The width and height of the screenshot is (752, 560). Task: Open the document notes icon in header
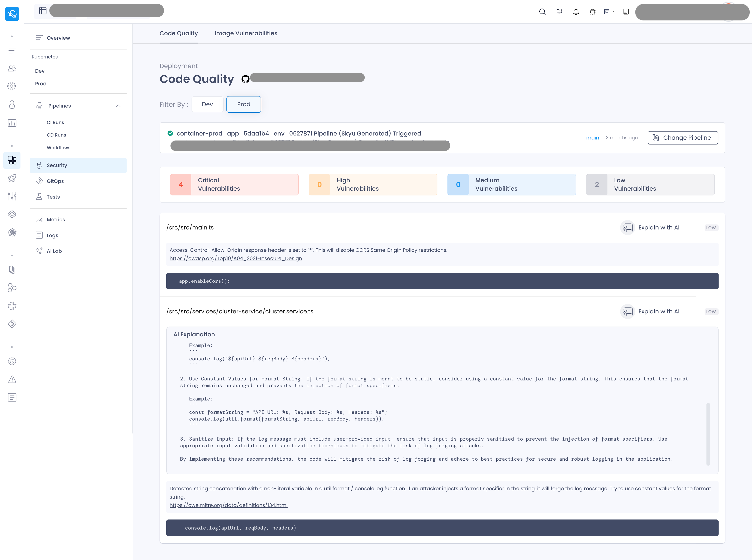[x=626, y=12]
